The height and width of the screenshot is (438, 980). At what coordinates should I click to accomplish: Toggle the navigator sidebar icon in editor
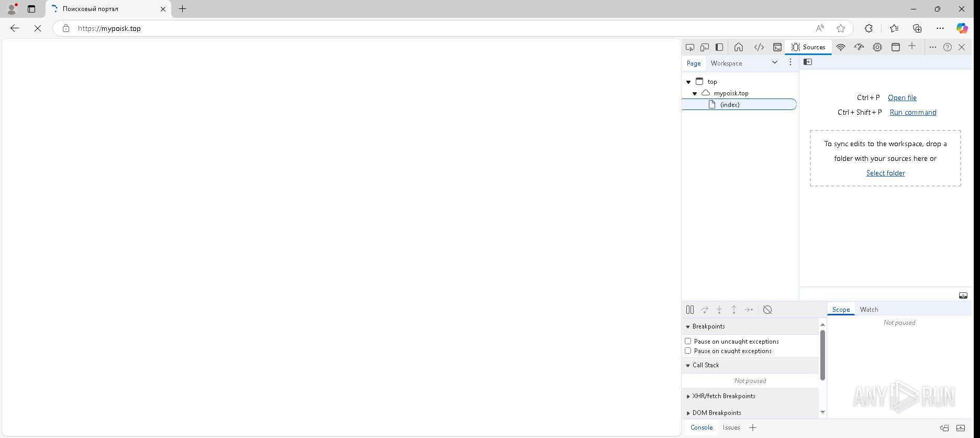808,62
